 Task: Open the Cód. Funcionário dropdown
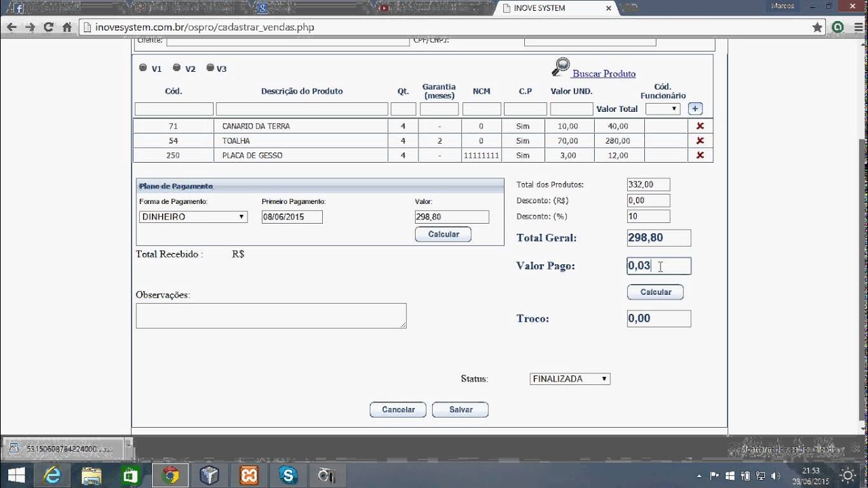point(663,108)
